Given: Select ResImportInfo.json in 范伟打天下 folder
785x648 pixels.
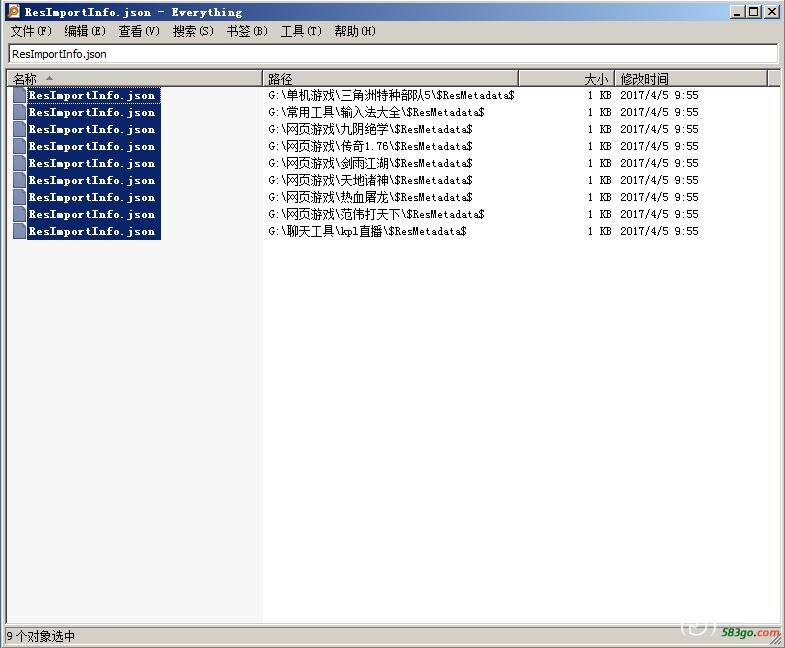Looking at the screenshot, I should pos(94,214).
